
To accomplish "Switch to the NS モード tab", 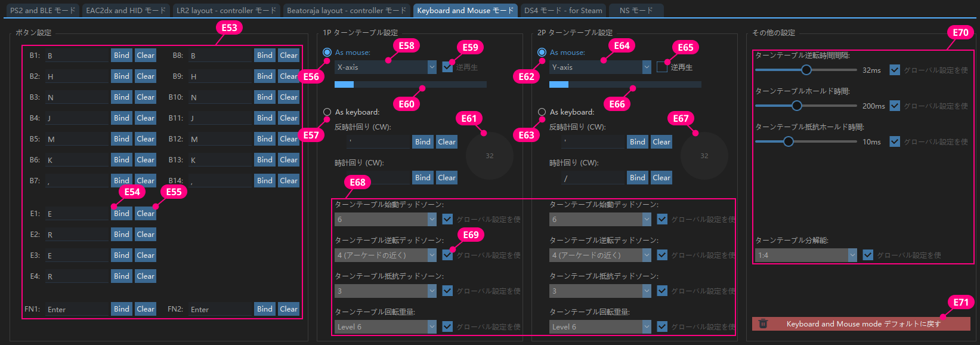I will pos(636,10).
